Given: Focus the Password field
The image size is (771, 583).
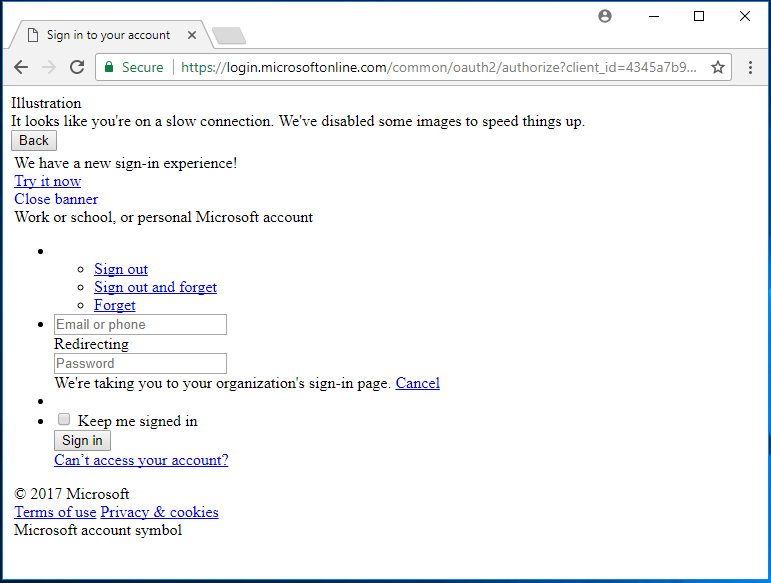Looking at the screenshot, I should pos(140,363).
